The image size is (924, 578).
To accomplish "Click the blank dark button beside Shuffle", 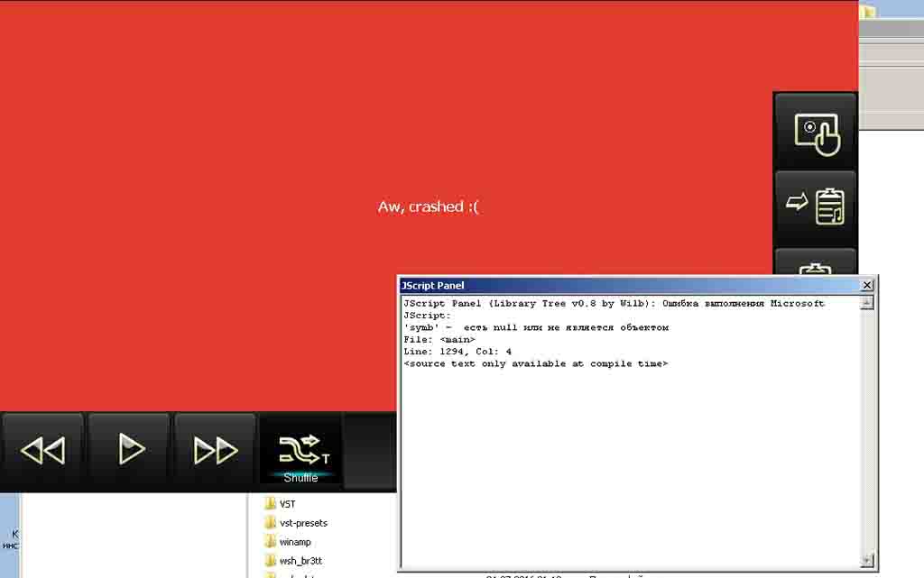I will 370,452.
